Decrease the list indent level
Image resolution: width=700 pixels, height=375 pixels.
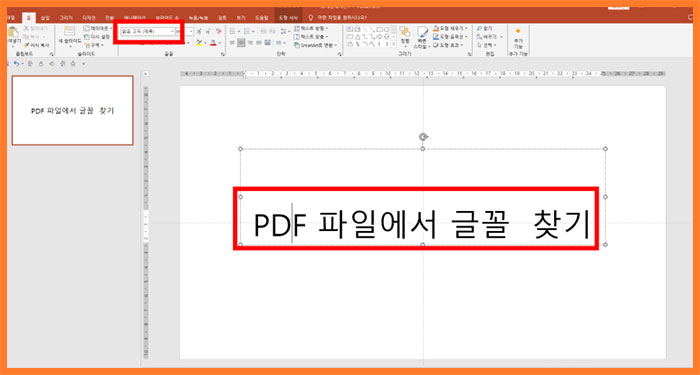[263, 32]
